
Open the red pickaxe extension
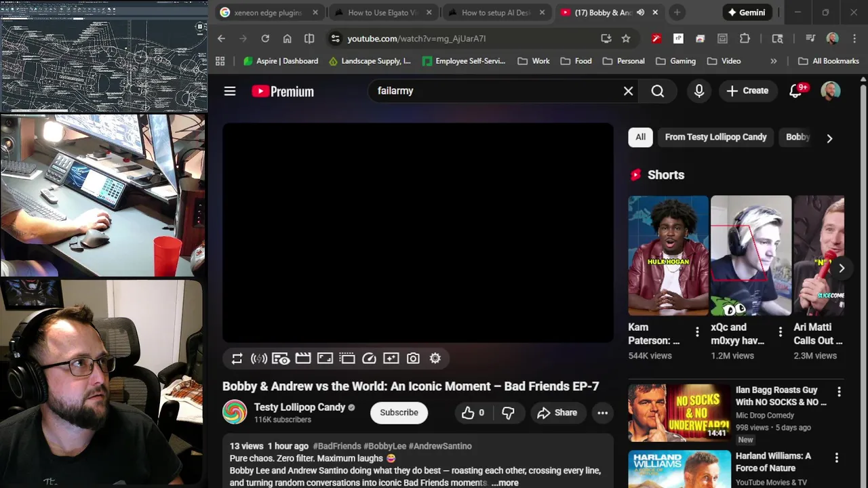[x=656, y=39]
